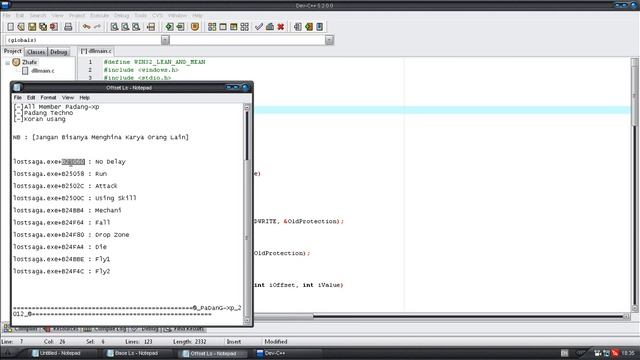Select dllmain.c in the project tree

click(42, 71)
